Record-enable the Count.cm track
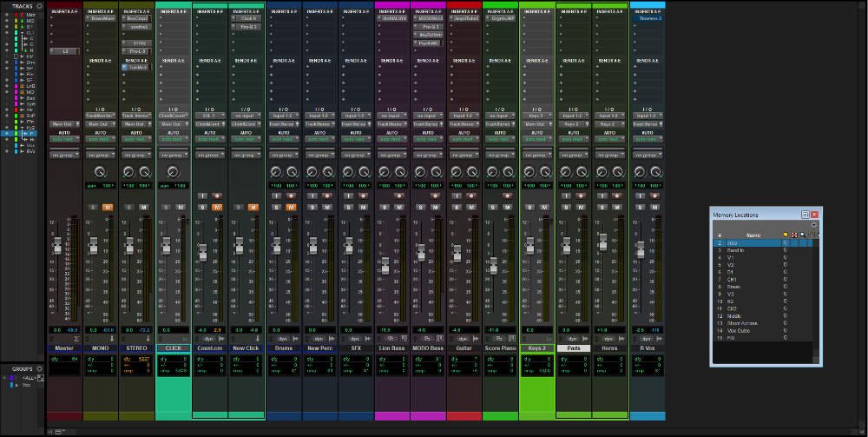The width and height of the screenshot is (868, 437). click(x=217, y=195)
